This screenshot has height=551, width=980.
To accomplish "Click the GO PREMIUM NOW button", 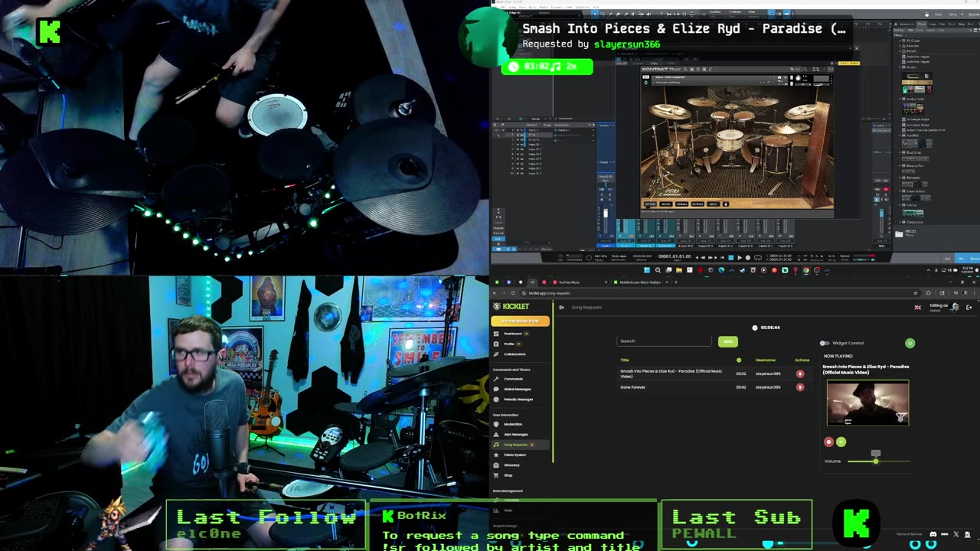I will point(521,321).
